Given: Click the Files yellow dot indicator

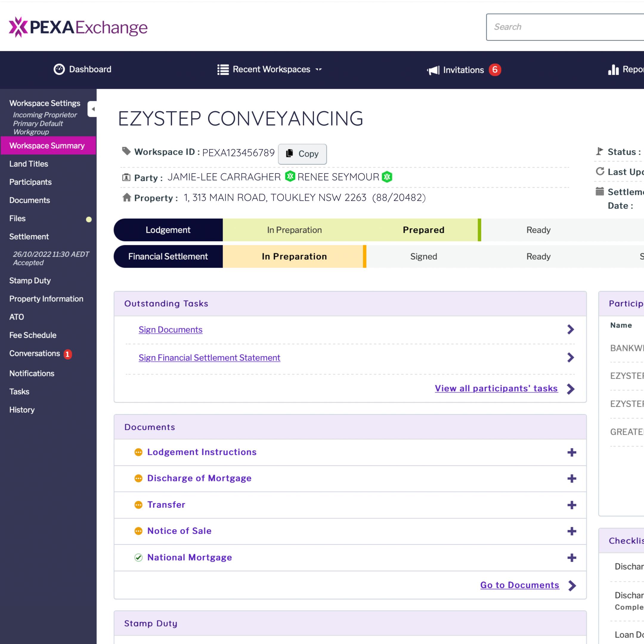Looking at the screenshot, I should tap(89, 219).
